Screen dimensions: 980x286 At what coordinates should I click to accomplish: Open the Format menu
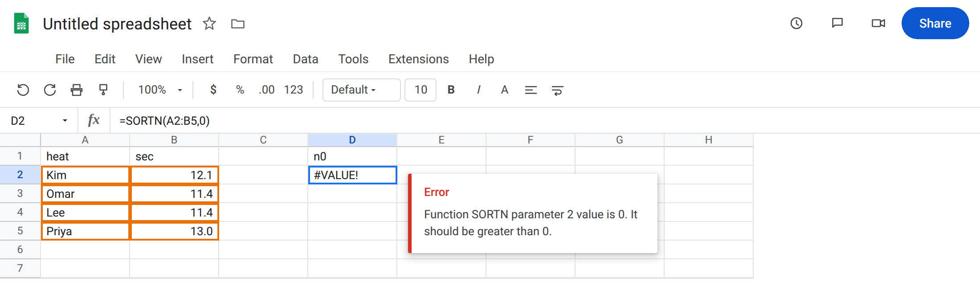253,59
